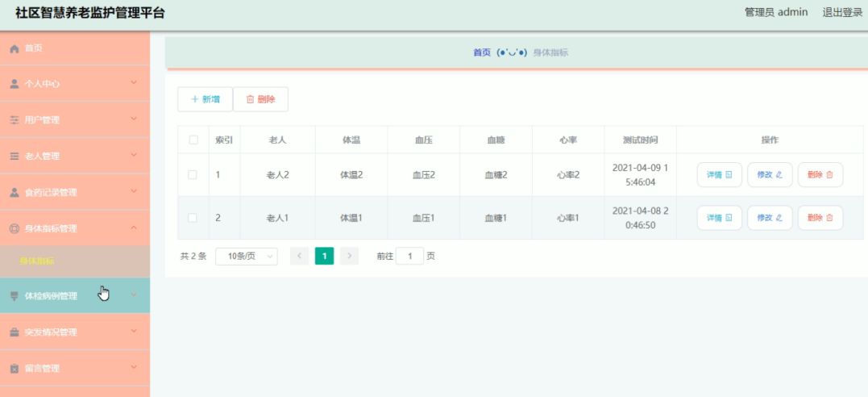The image size is (868, 397).
Task: Click the home icon in sidebar
Action: 15,48
